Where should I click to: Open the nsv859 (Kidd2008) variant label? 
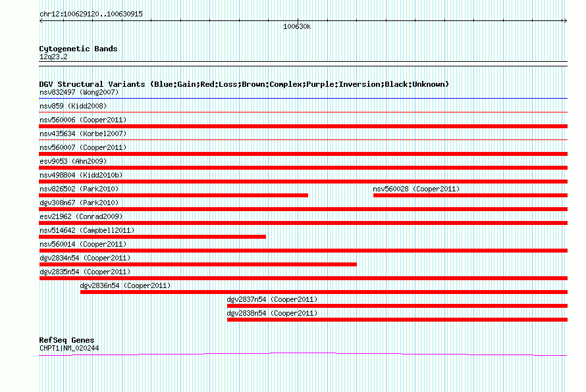(x=73, y=106)
